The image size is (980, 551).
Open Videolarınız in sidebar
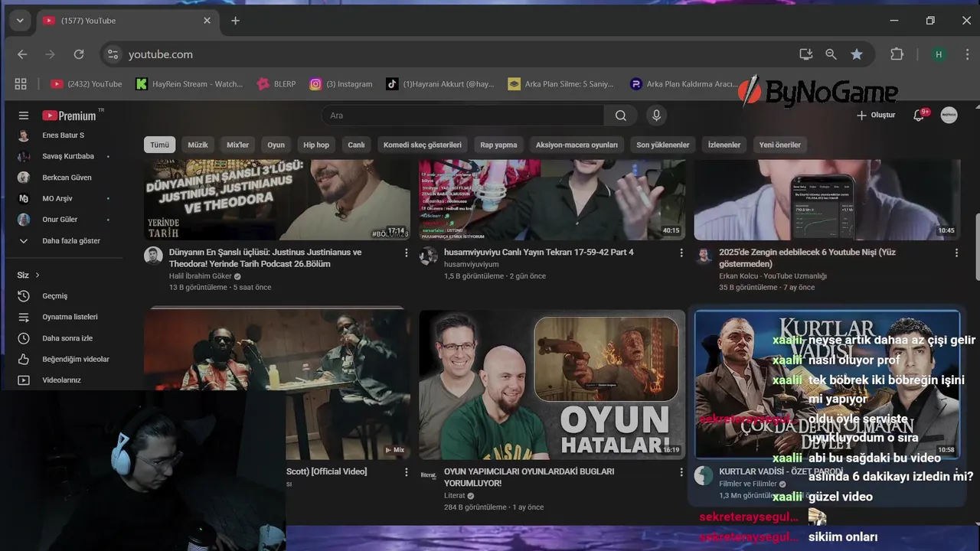coord(61,380)
